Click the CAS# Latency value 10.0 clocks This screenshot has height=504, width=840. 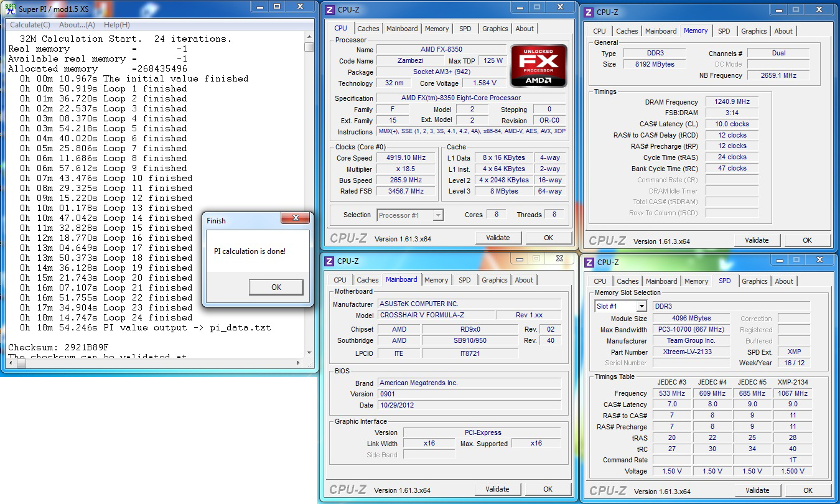(x=731, y=124)
